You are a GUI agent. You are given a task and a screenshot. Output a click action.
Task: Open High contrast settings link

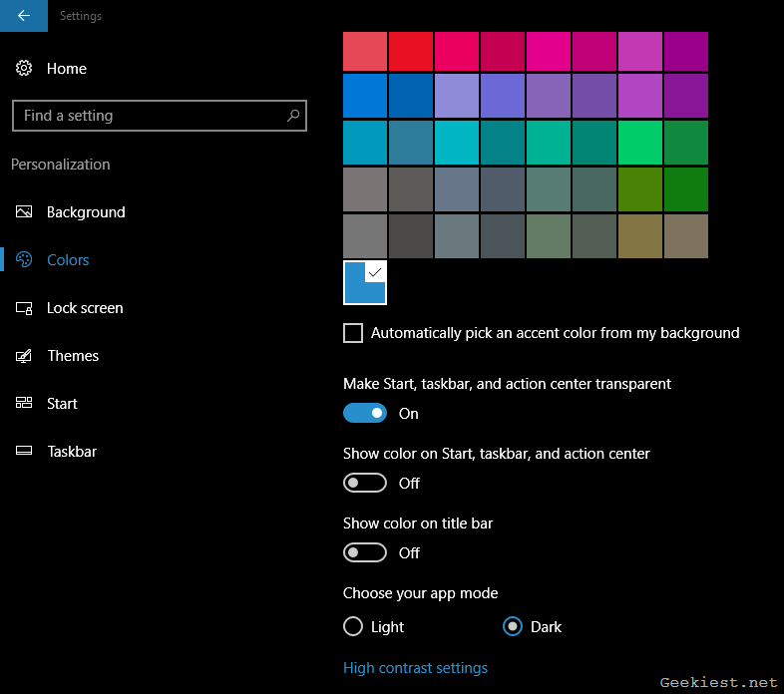(415, 668)
